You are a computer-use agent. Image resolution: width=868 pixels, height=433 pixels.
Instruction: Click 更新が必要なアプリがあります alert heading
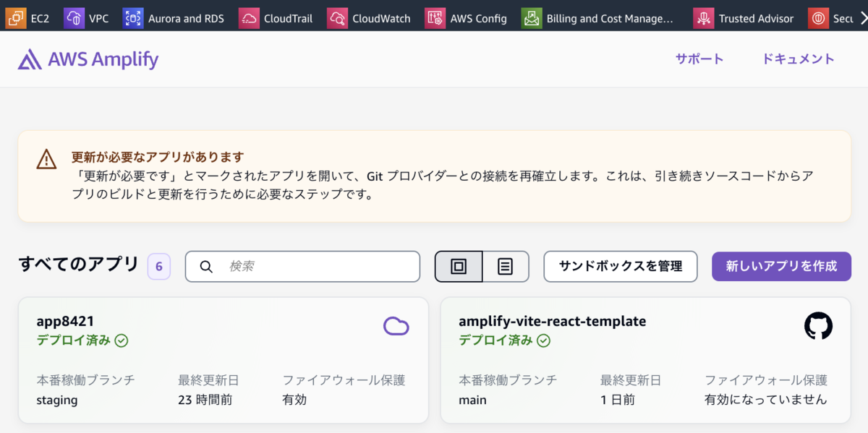click(x=158, y=157)
